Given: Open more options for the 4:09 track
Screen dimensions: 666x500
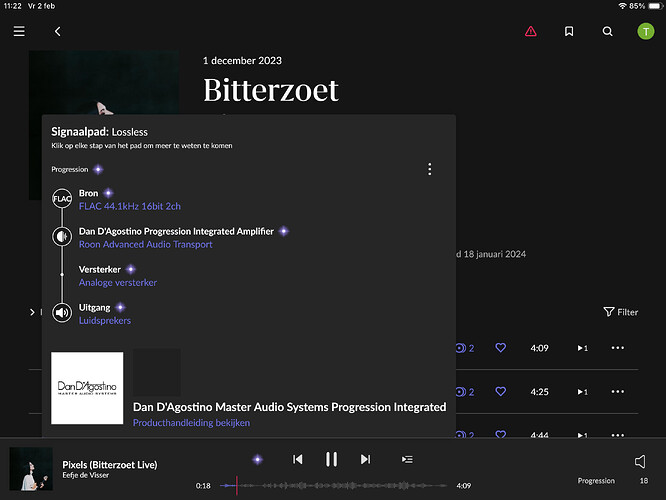Looking at the screenshot, I should [x=617, y=348].
